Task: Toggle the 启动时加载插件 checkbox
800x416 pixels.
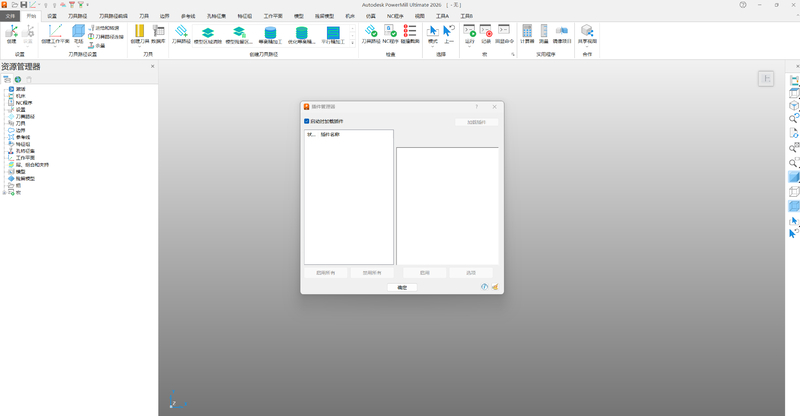Action: [307, 121]
